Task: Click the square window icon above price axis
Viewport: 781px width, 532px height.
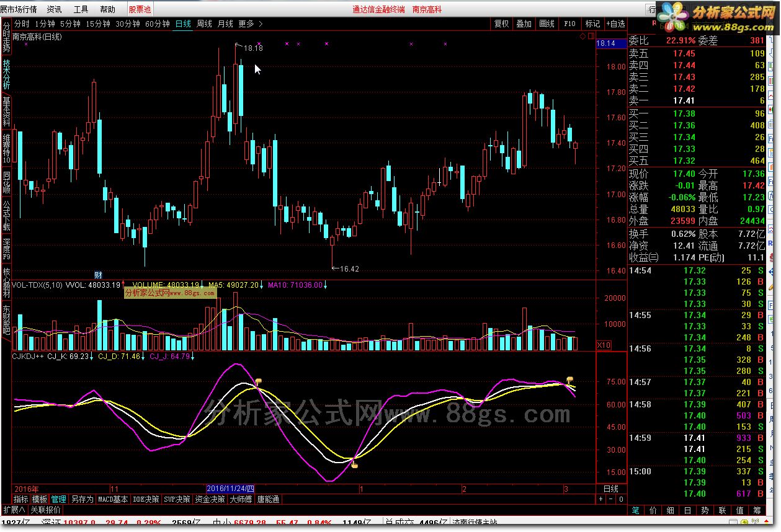Action: [x=591, y=37]
